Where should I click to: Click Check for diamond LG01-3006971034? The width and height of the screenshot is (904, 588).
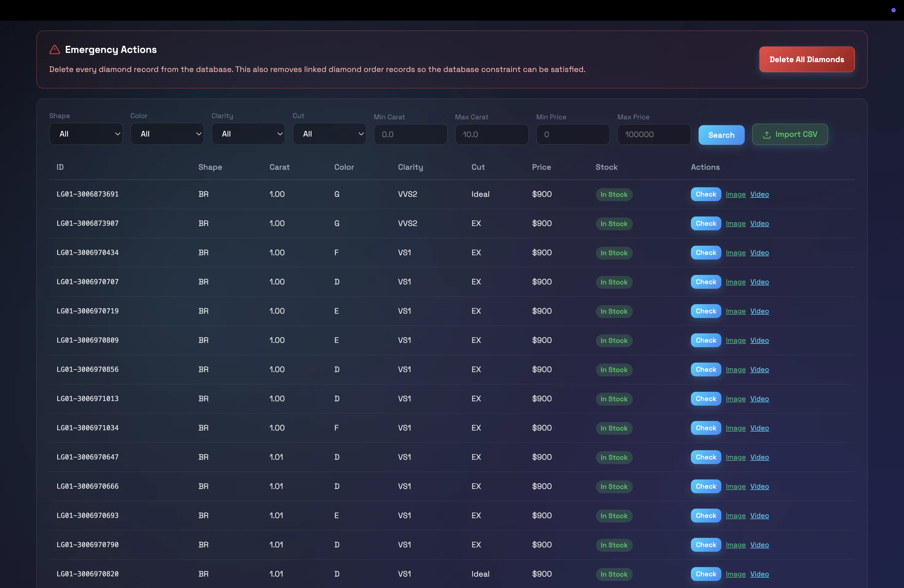tap(706, 428)
